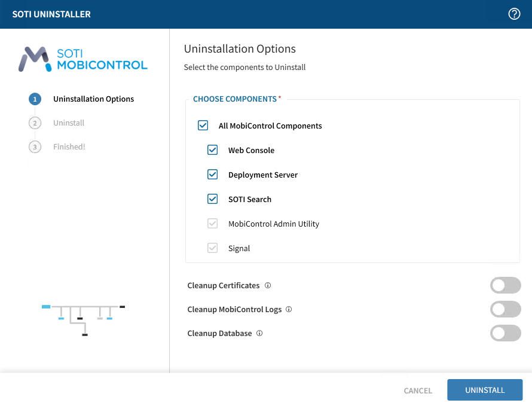Click the Cleanup Database info icon
532x403 pixels.
(x=259, y=333)
